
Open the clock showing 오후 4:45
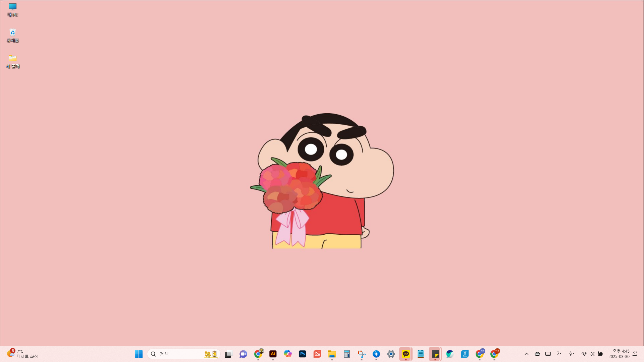click(619, 354)
